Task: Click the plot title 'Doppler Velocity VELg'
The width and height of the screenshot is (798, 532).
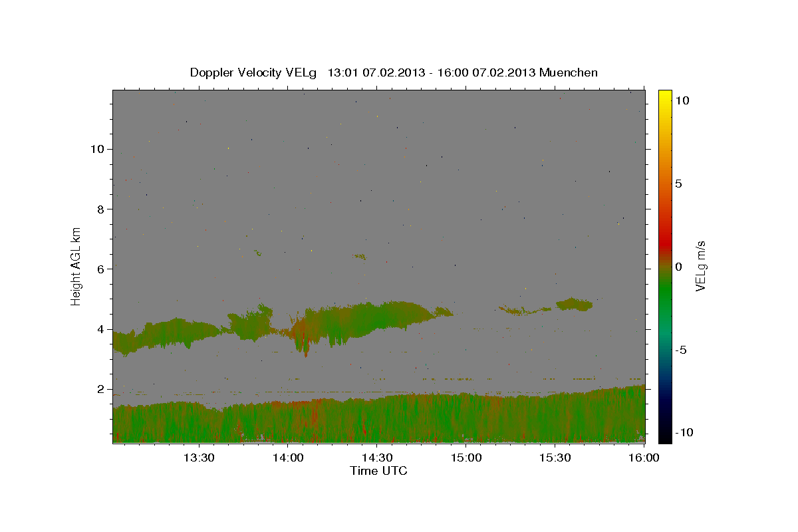Action: point(254,72)
